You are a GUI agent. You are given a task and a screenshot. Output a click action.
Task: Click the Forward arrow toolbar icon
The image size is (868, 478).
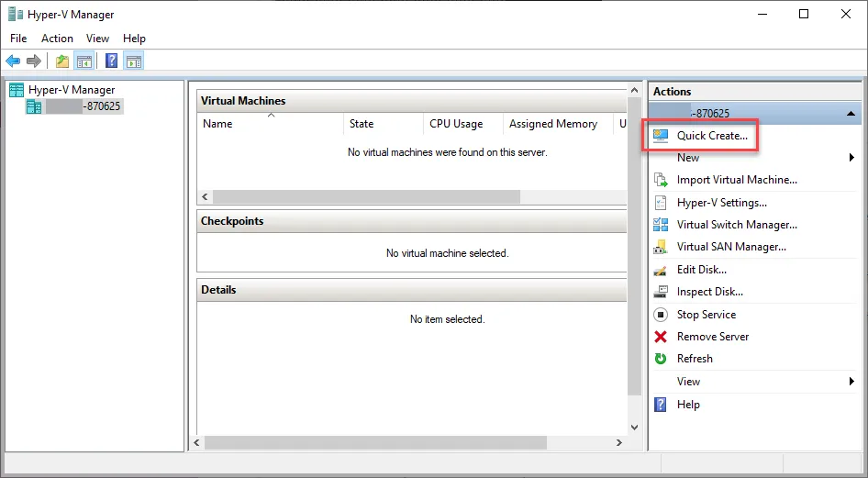(34, 61)
